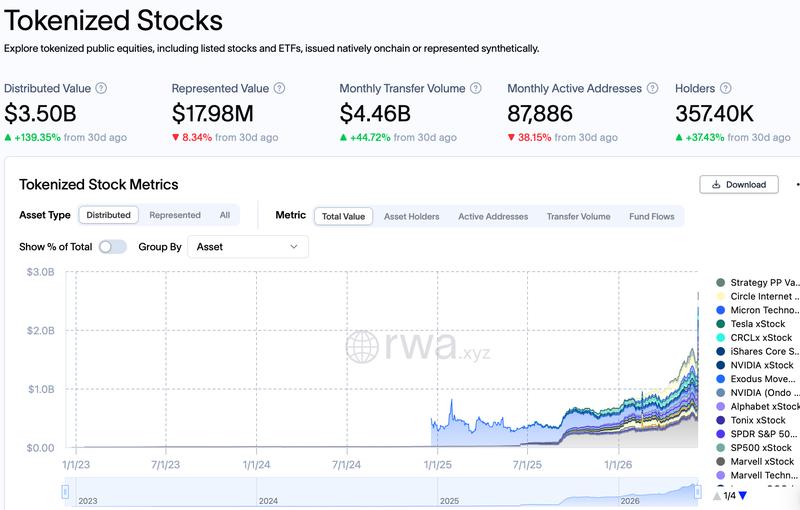Click 2024 on range navigator
This screenshot has width=800, height=510.
(x=268, y=501)
